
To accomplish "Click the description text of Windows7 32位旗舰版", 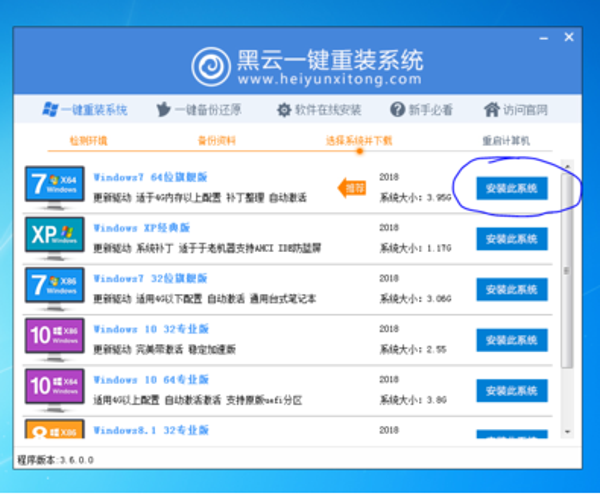I will tap(205, 299).
